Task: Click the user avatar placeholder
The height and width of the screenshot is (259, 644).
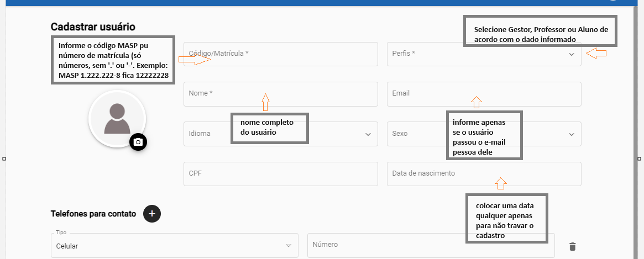Action: pos(117,119)
